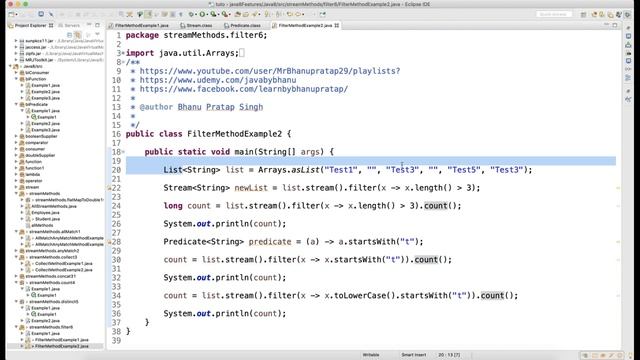Click the New wizard toolbar icon
The image size is (640, 360).
point(11,14)
